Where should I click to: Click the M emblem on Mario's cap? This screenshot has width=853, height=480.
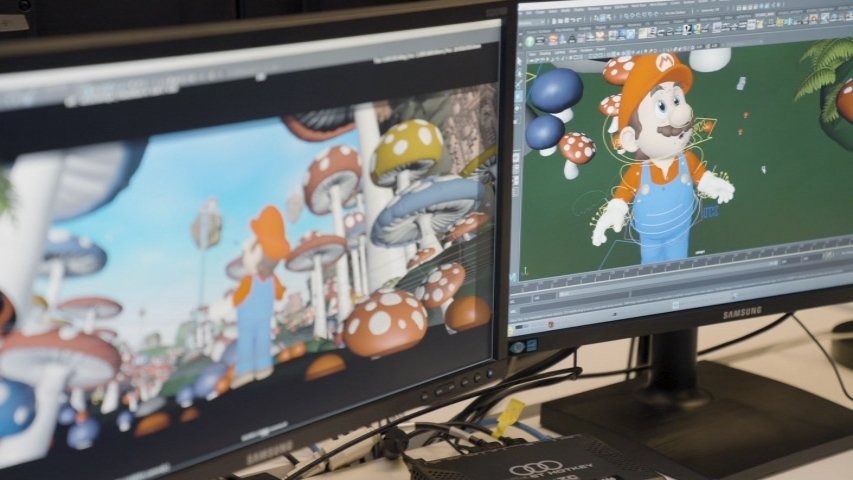click(663, 63)
